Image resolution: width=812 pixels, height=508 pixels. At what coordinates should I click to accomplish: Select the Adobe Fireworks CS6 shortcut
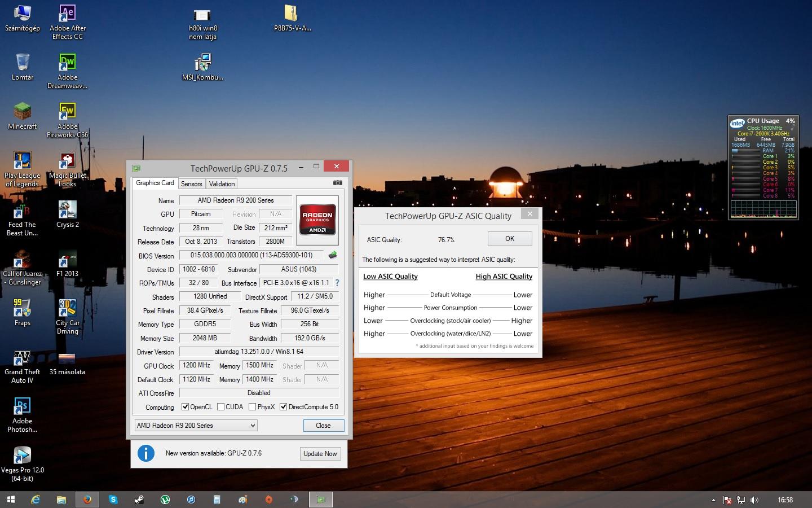point(67,120)
